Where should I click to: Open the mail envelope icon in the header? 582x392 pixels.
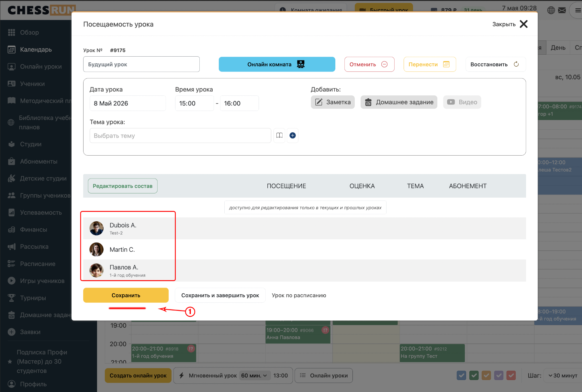tap(562, 10)
